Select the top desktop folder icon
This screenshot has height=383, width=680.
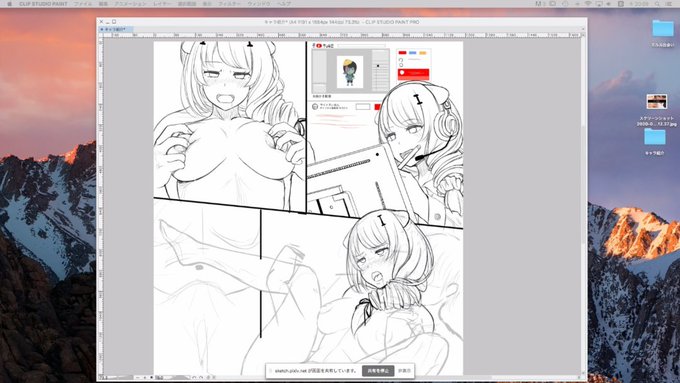(x=663, y=29)
